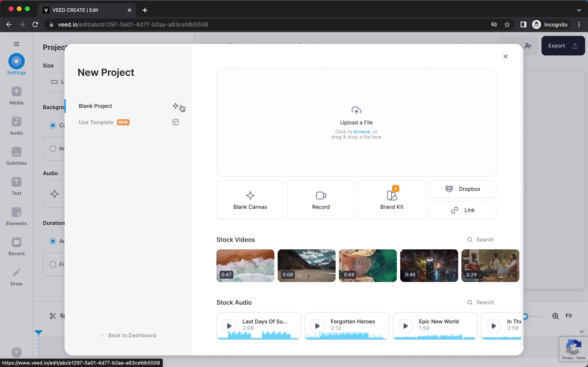588x367 pixels.
Task: Click browse to upload a file
Action: click(362, 132)
